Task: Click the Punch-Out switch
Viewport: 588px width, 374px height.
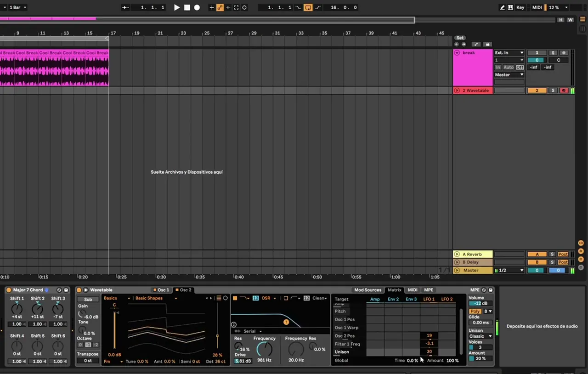Action: [x=318, y=7]
